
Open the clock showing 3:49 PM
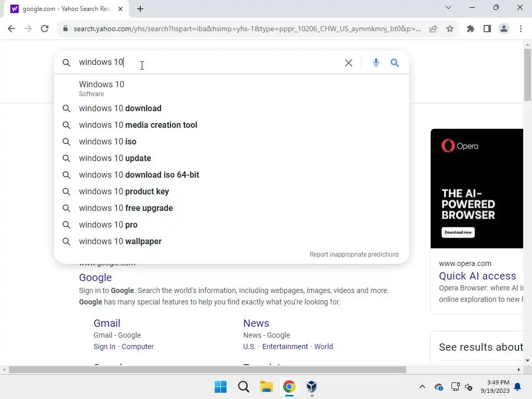[x=495, y=387]
